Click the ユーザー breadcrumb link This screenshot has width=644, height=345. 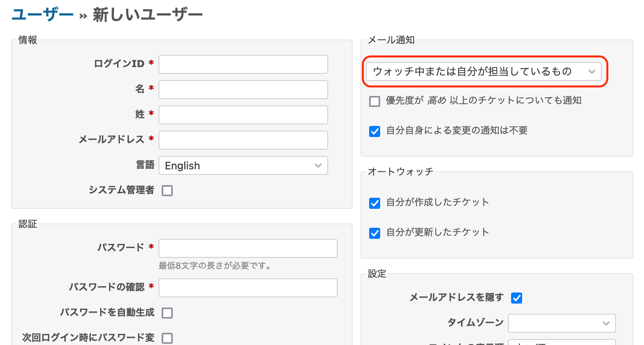43,15
